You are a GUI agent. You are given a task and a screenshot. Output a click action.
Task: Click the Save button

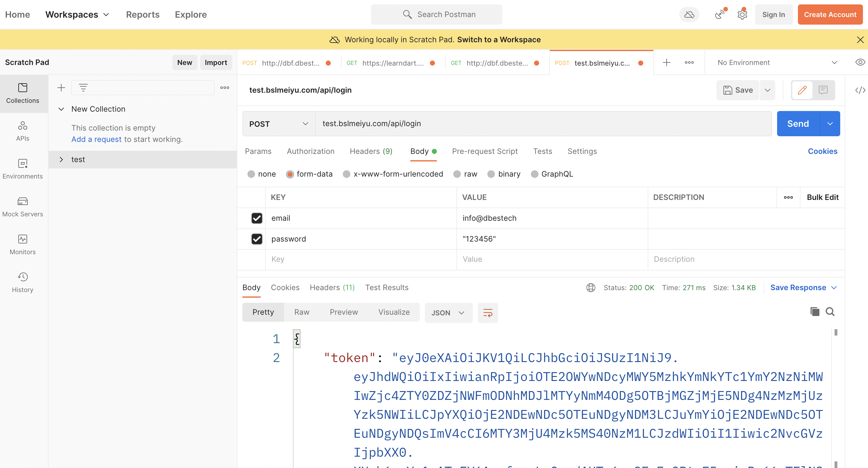click(x=738, y=90)
